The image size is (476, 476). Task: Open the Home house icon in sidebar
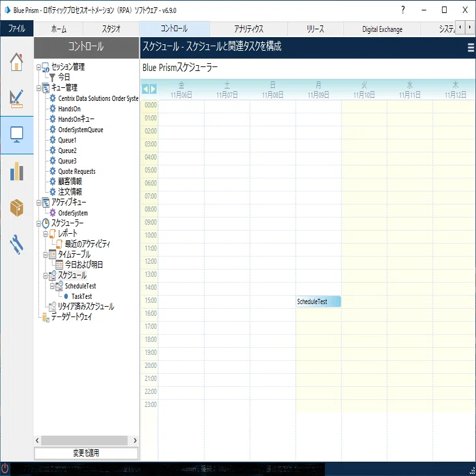[16, 62]
